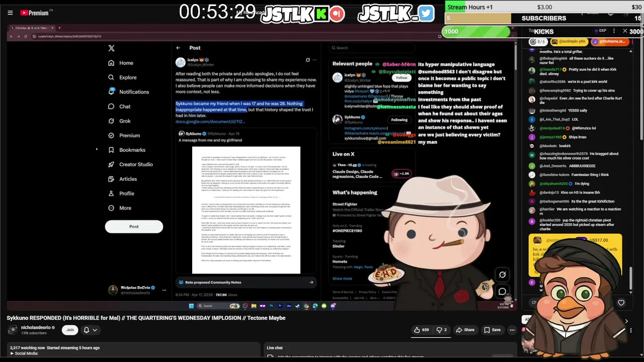This screenshot has height=362, width=644.
Task: Click the 0XP crown badge in chat
Action: pyautogui.click(x=600, y=31)
